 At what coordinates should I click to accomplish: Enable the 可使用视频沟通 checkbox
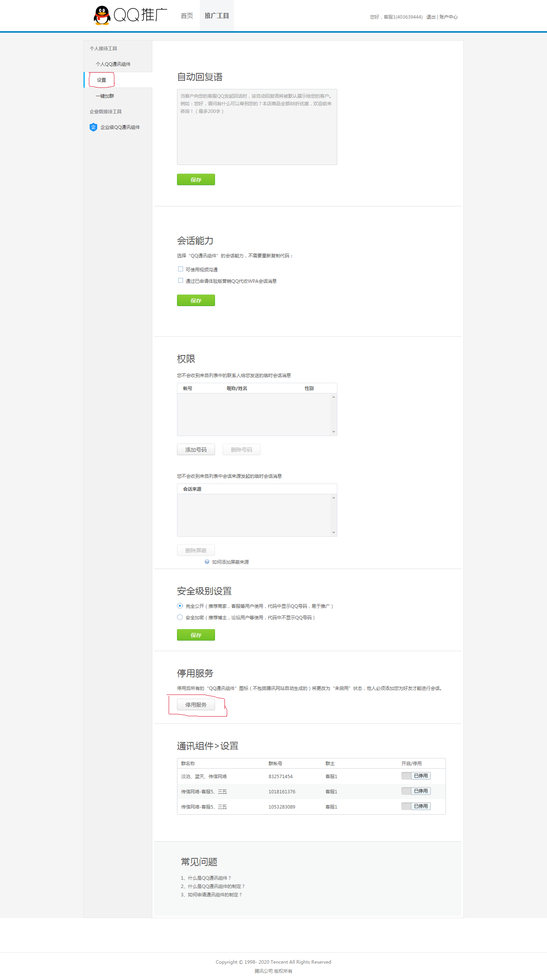click(x=180, y=269)
